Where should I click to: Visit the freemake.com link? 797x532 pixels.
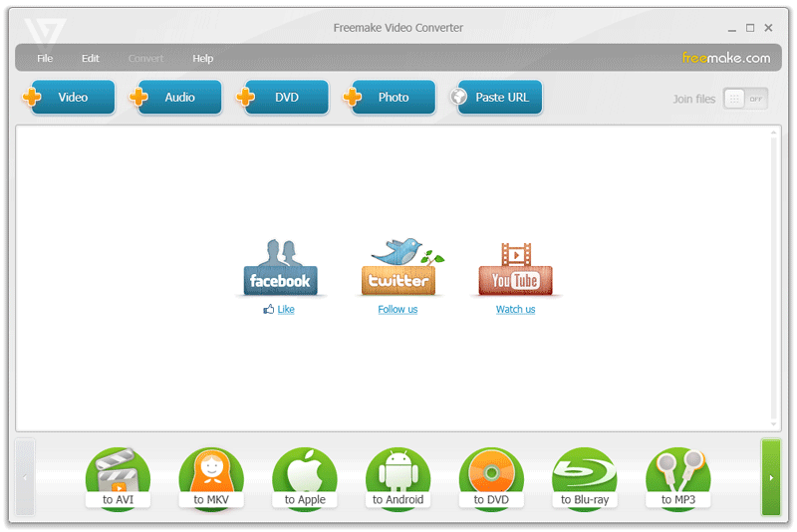point(726,58)
